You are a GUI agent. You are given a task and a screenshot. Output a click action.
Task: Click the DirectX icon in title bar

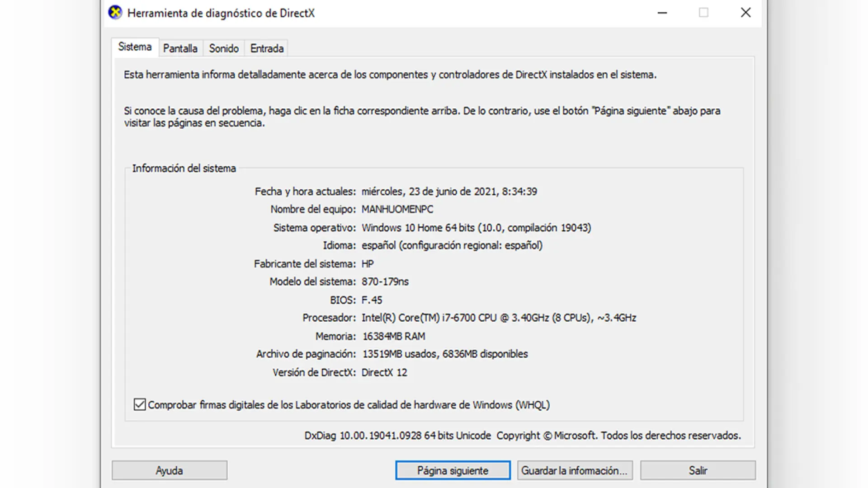[x=115, y=13]
